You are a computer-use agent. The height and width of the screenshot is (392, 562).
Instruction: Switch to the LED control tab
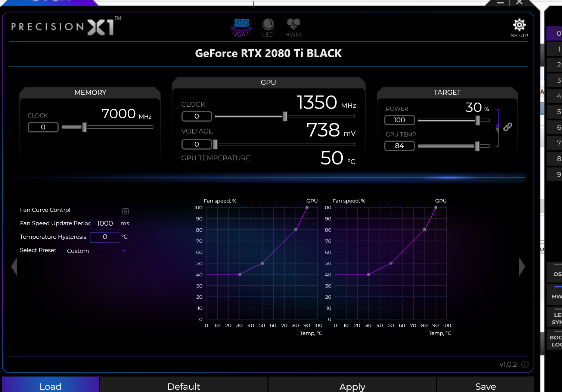click(x=268, y=28)
